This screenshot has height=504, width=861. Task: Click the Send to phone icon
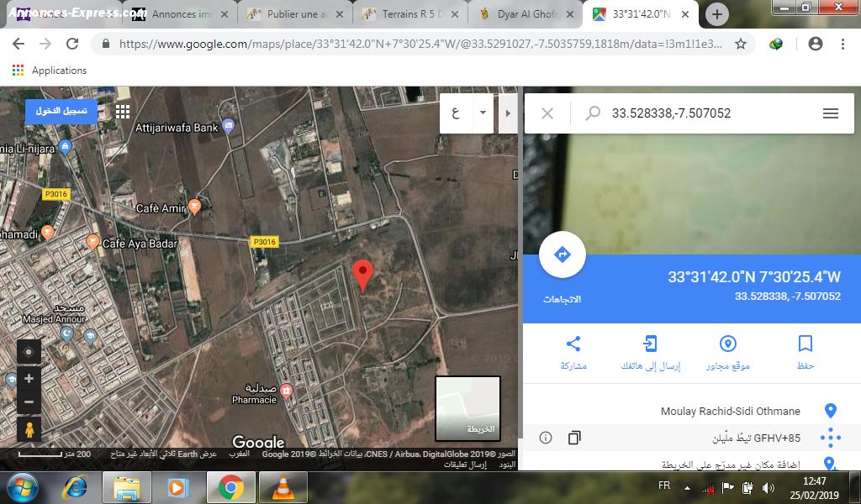[x=650, y=344]
